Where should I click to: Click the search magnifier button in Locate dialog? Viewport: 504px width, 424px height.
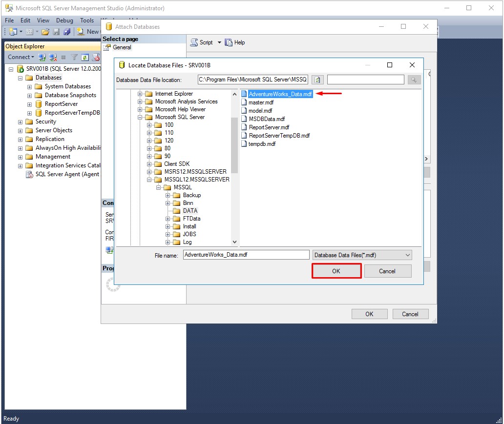(x=414, y=80)
